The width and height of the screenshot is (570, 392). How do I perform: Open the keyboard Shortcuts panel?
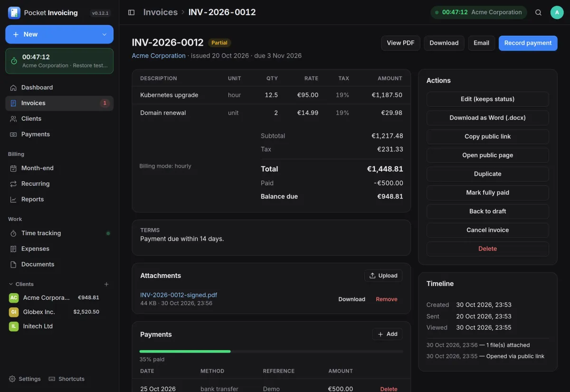pos(66,379)
